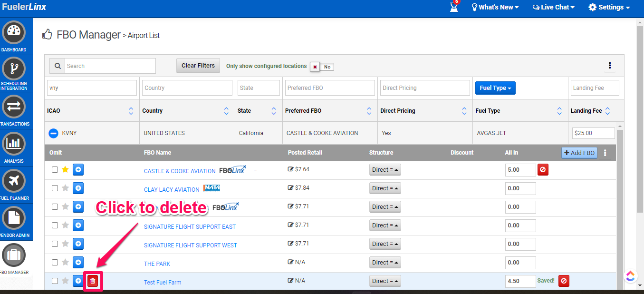This screenshot has height=294, width=644.
Task: Open Structure dropdown for Castle & Cooke Aviation
Action: pyautogui.click(x=385, y=170)
